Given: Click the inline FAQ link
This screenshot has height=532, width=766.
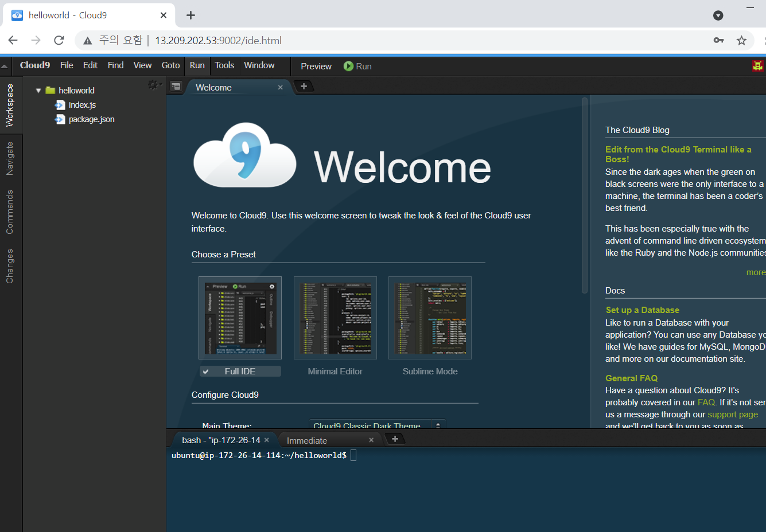Looking at the screenshot, I should (x=706, y=402).
